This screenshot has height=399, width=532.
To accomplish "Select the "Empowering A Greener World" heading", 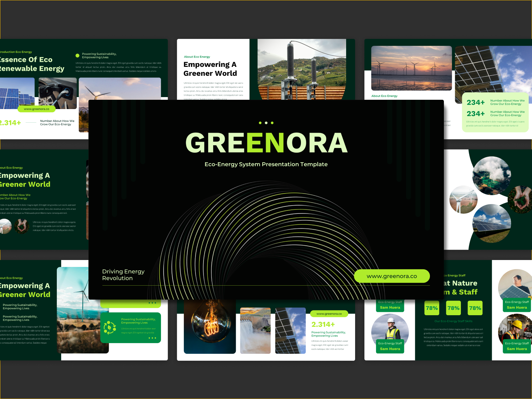I will 210,68.
